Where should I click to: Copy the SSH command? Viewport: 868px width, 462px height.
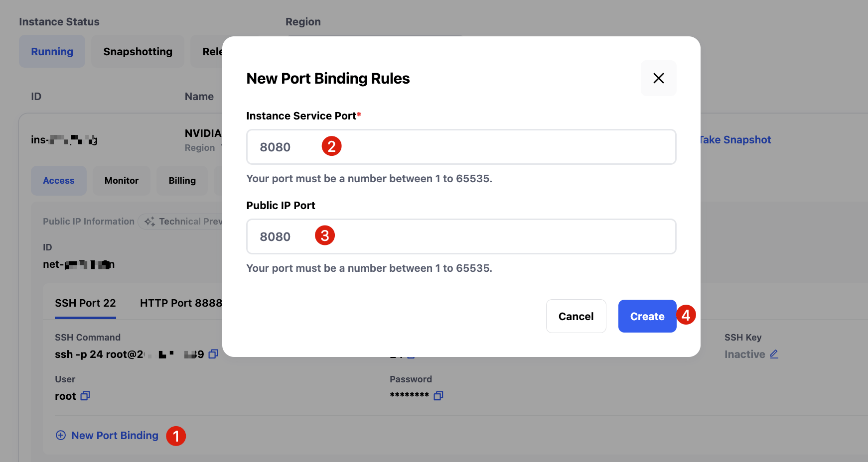pyautogui.click(x=213, y=354)
